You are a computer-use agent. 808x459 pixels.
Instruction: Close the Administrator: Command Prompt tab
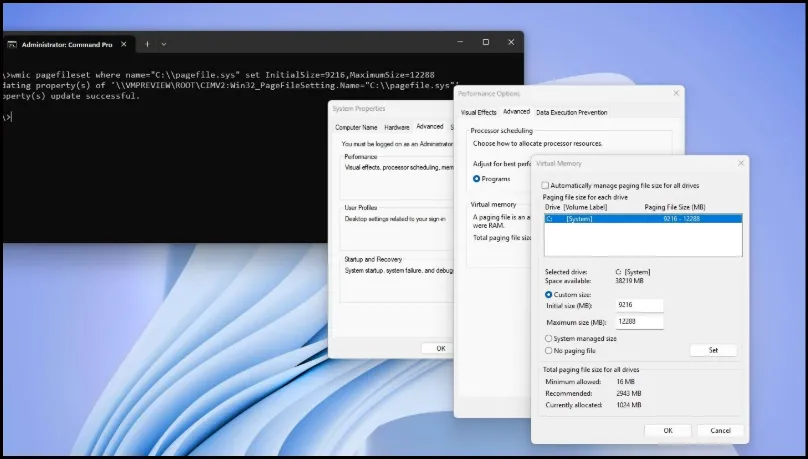point(124,44)
